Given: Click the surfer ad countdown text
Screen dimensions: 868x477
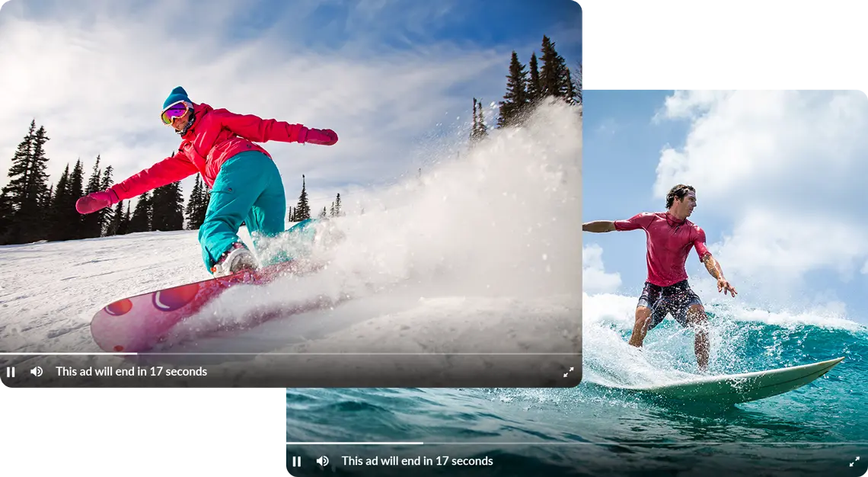Looking at the screenshot, I should [417, 461].
